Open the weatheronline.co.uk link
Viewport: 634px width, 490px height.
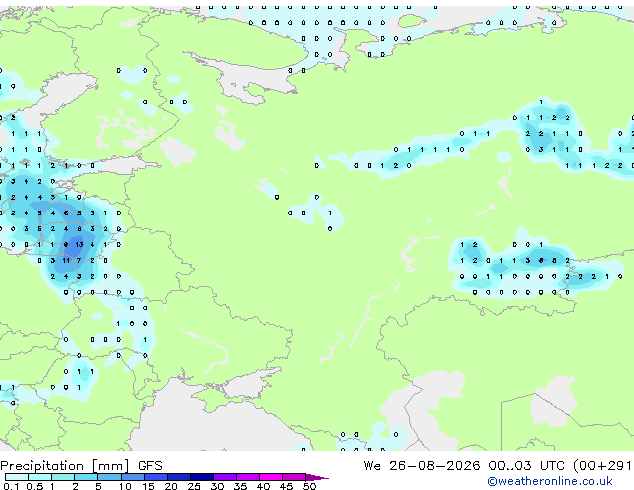coord(550,481)
